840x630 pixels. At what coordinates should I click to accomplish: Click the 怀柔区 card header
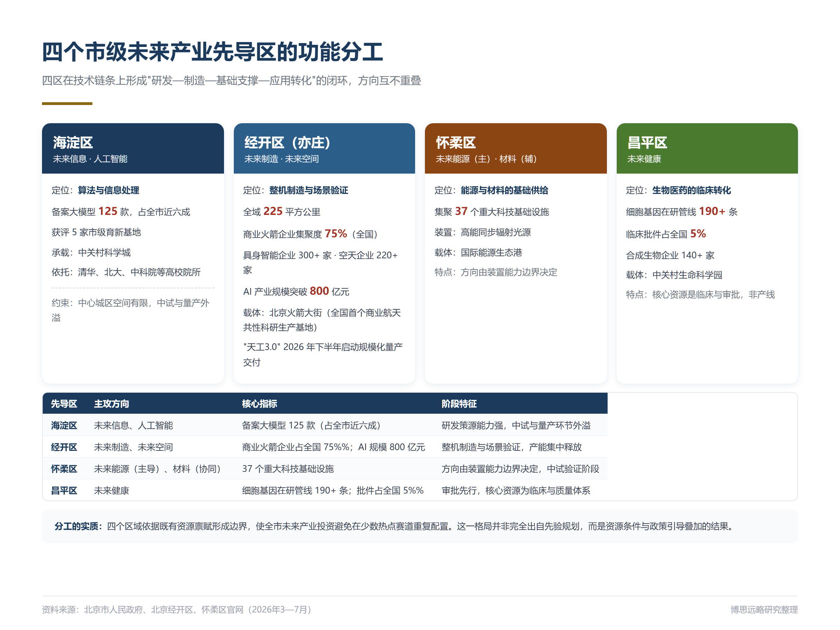coord(516,148)
